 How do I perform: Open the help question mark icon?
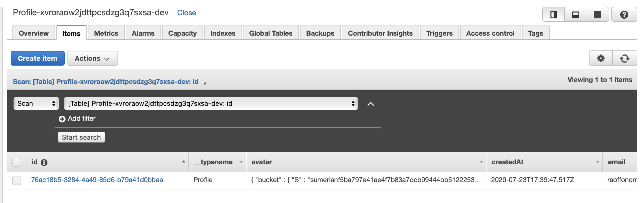click(x=624, y=14)
